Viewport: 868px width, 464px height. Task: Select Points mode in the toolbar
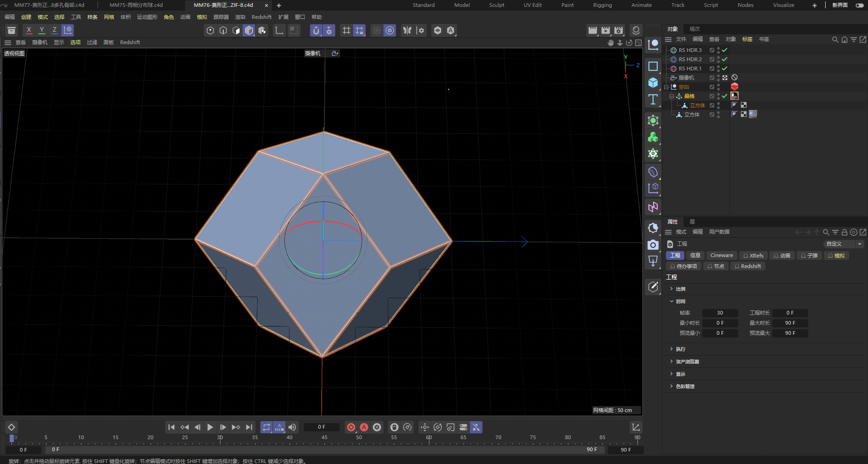(210, 30)
